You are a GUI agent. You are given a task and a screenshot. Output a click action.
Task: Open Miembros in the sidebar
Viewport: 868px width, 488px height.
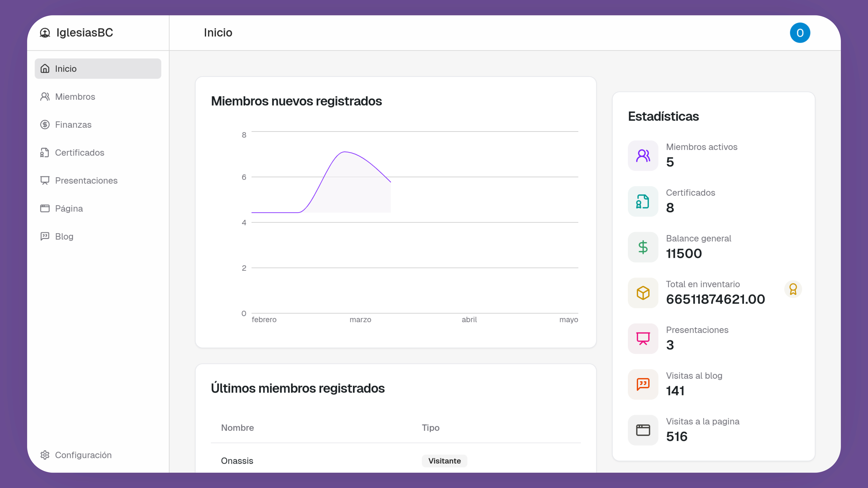coord(75,97)
